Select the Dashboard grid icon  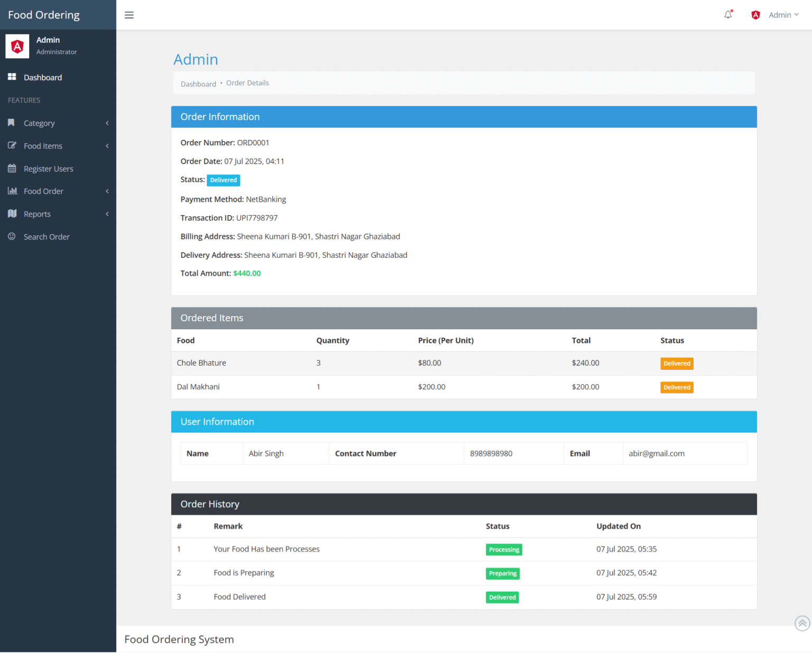tap(12, 77)
